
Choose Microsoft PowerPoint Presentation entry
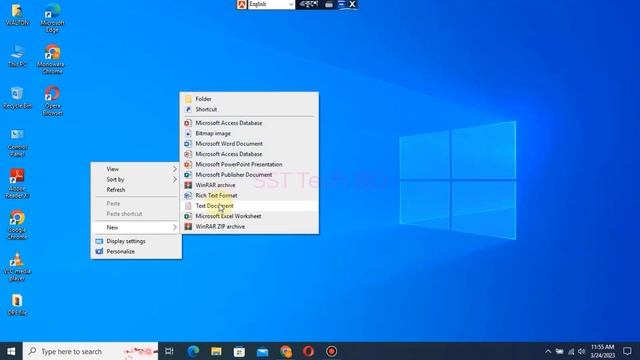[x=249, y=164]
